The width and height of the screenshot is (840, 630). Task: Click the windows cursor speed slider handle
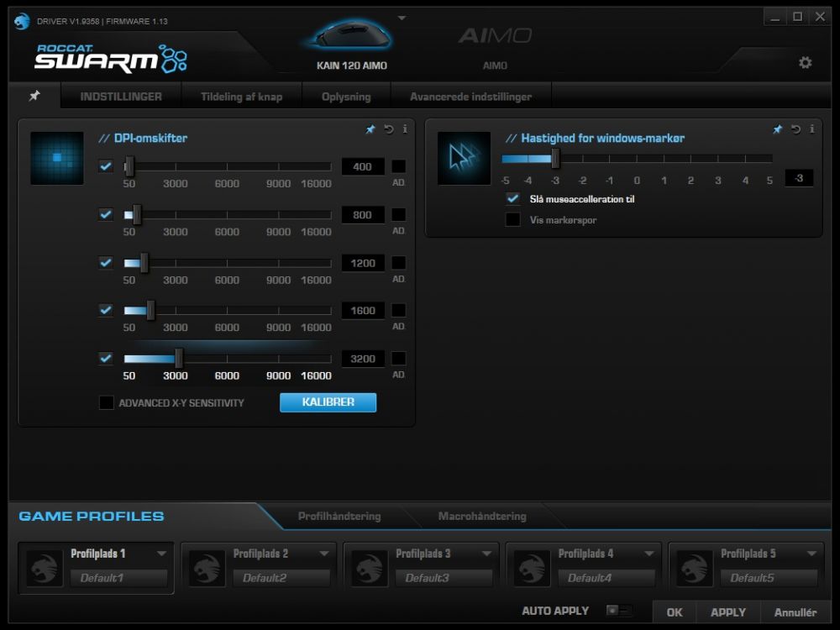[555, 159]
